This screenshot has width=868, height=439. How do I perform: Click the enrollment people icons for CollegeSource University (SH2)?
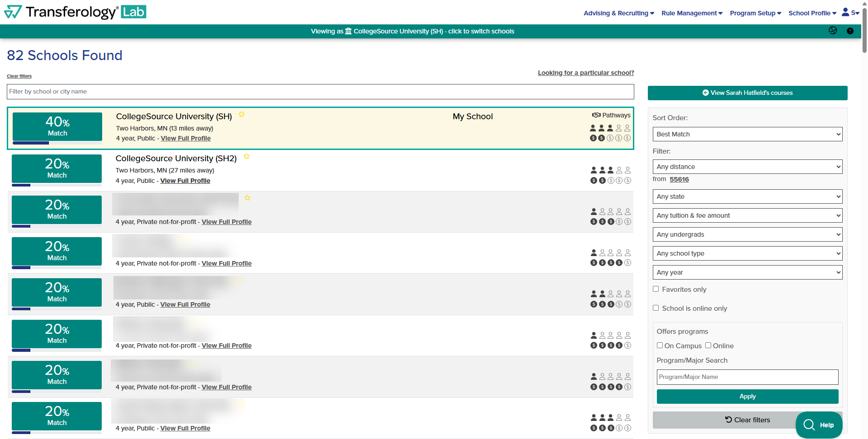coord(610,170)
